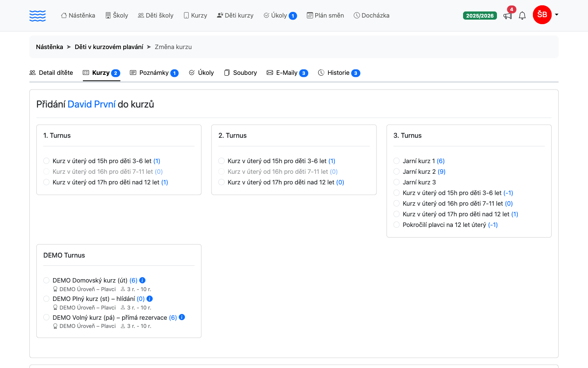The height and width of the screenshot is (368, 588).
Task: Select 1. Turnus course 17h over 12 years
Action: (47, 182)
